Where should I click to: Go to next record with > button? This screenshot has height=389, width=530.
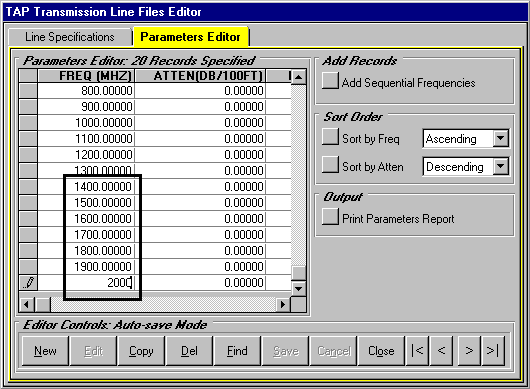click(x=469, y=351)
